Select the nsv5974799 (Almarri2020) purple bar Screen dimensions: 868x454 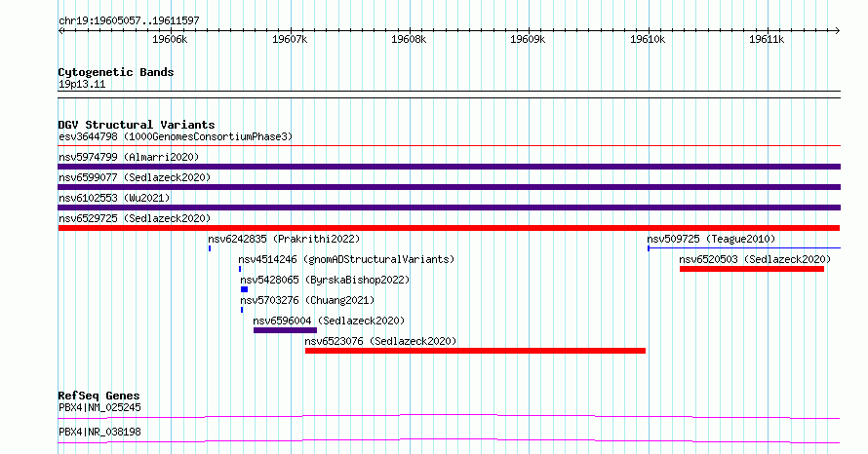[449, 167]
